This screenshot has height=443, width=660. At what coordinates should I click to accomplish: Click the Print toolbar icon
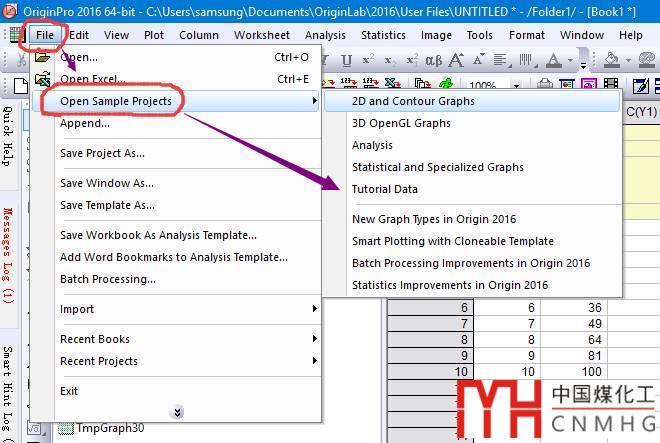(x=545, y=83)
